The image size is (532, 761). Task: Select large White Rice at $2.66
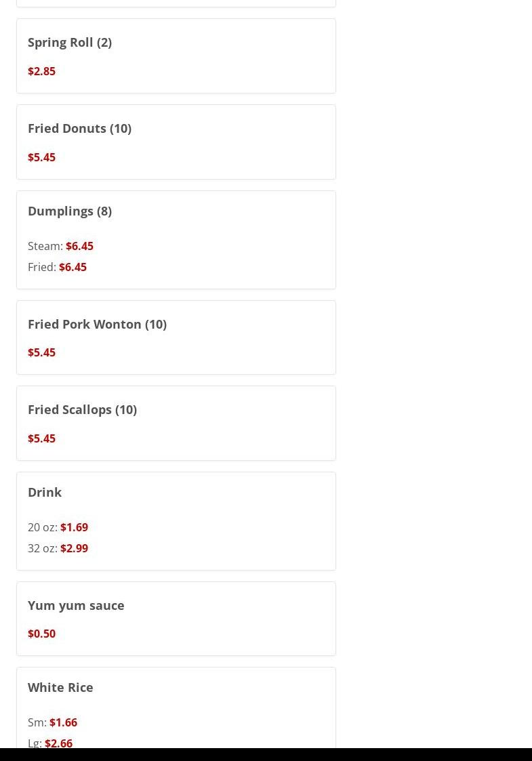tap(58, 743)
